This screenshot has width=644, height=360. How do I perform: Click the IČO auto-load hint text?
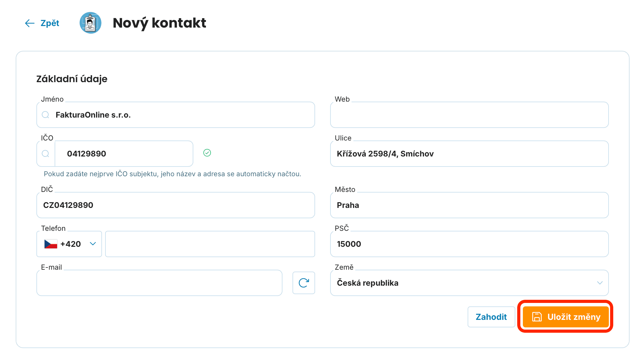173,174
